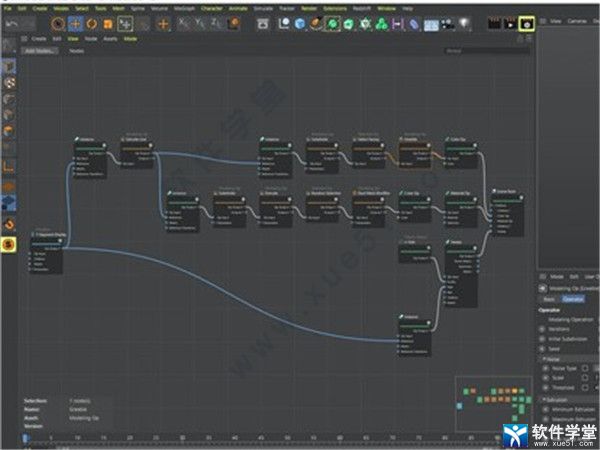Enable the L-shaped Axis mode icon
This screenshot has height=450, width=600.
[9, 166]
